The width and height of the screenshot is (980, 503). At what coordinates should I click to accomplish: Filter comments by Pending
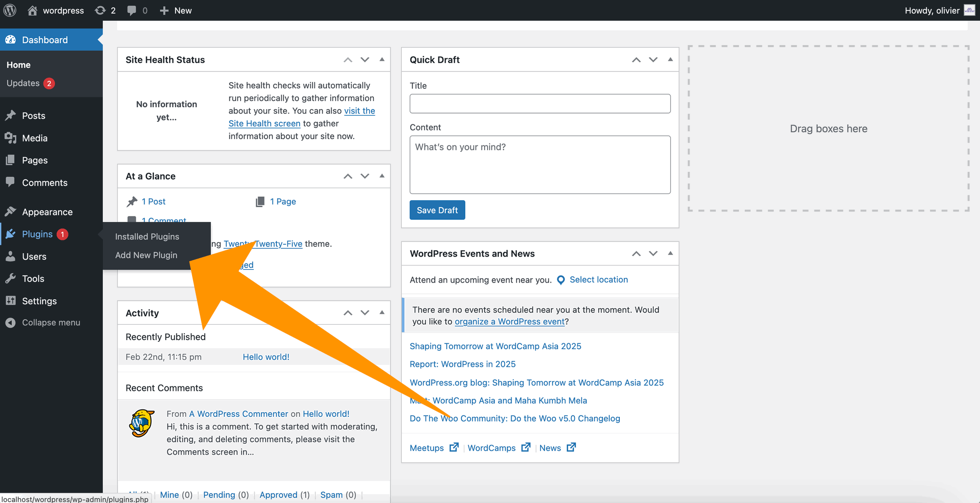tap(219, 495)
